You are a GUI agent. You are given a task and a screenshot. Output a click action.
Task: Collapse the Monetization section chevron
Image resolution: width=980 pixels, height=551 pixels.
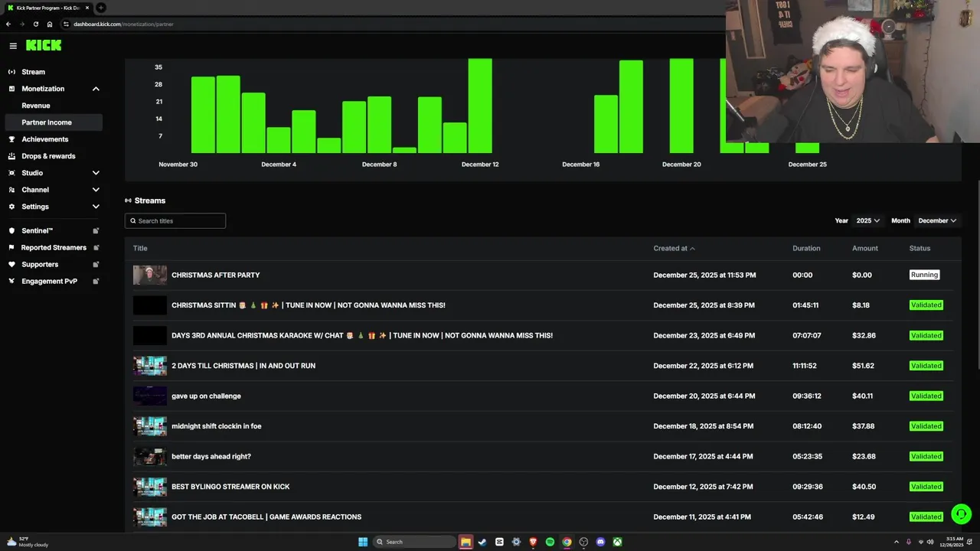pos(96,89)
